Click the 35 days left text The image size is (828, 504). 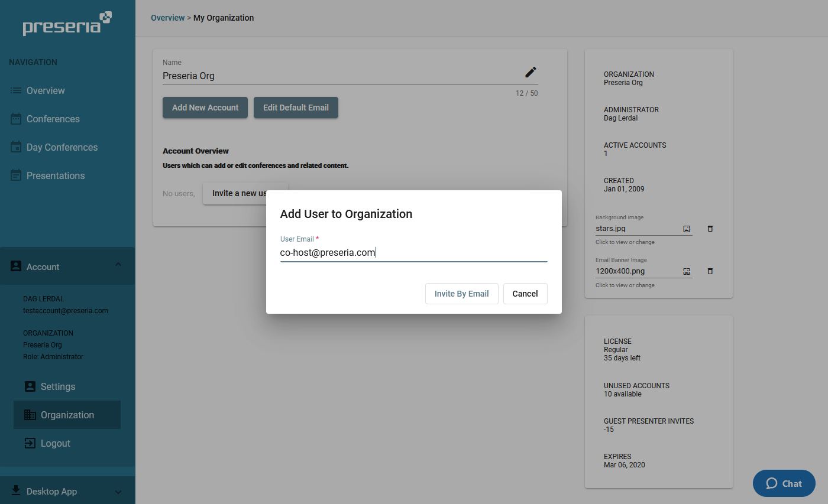point(622,357)
